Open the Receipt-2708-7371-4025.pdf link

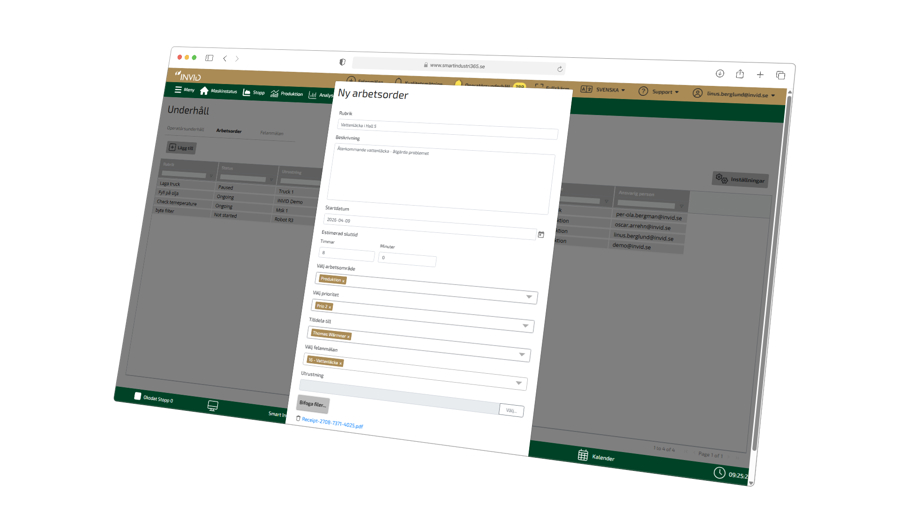(x=334, y=423)
